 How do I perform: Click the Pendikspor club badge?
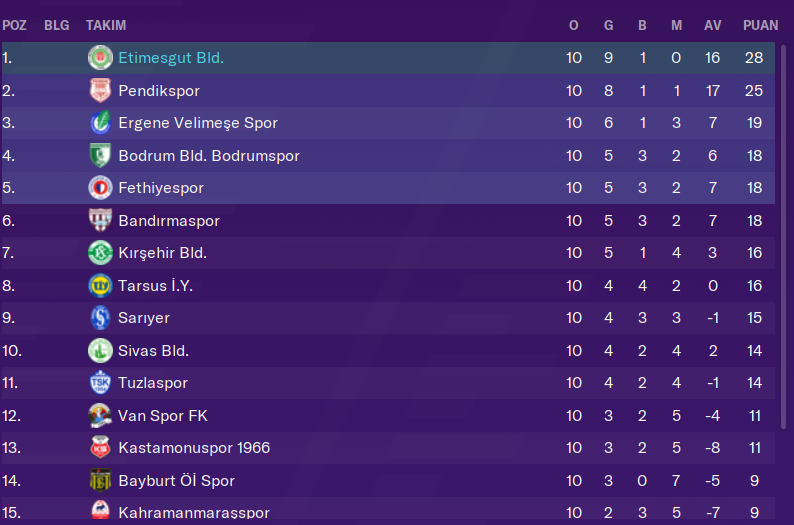click(100, 91)
